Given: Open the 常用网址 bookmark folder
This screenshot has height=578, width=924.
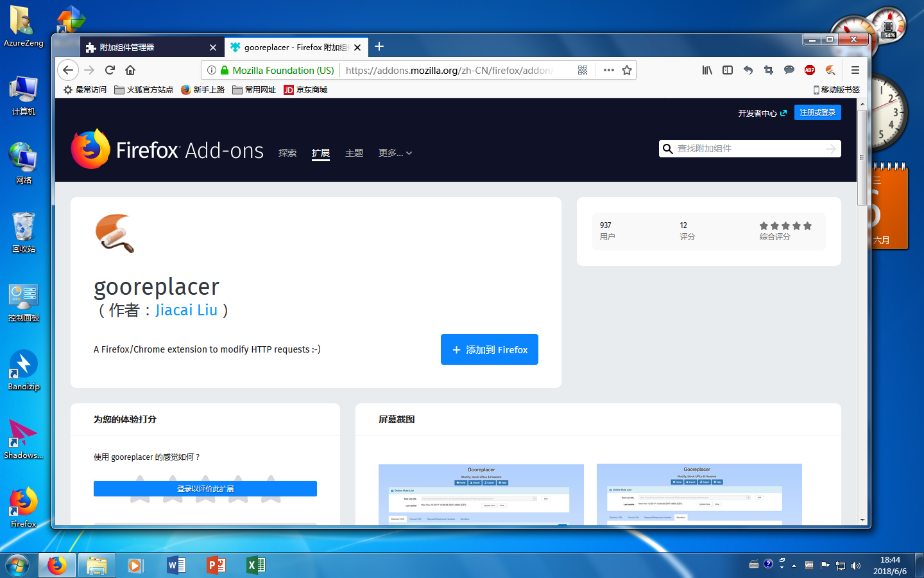Looking at the screenshot, I should coord(254,90).
